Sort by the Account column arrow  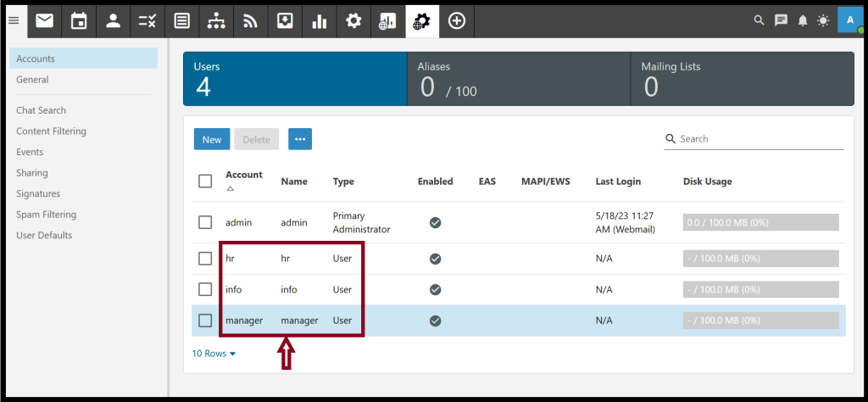(231, 189)
